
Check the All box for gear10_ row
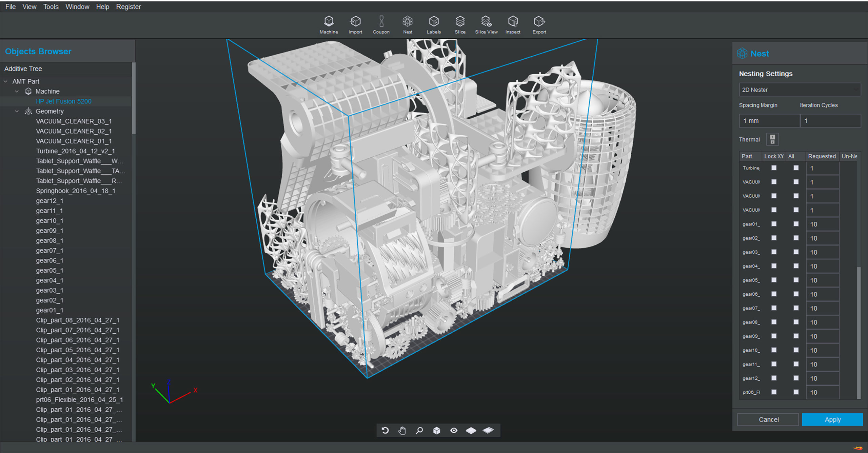tap(796, 350)
